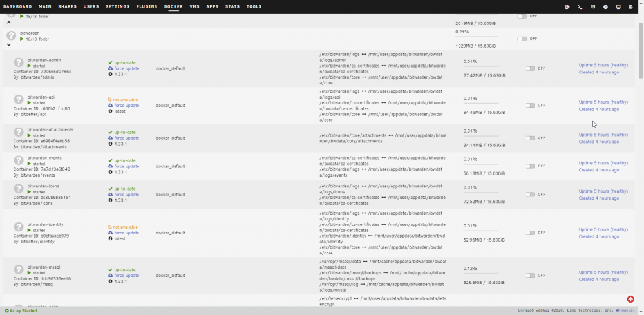Open the VMS menu tab
This screenshot has width=644, height=315.
[x=194, y=7]
